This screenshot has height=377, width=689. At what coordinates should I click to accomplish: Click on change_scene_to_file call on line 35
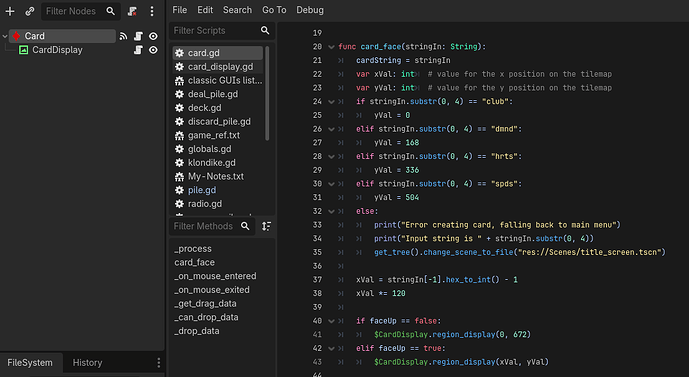click(x=468, y=252)
